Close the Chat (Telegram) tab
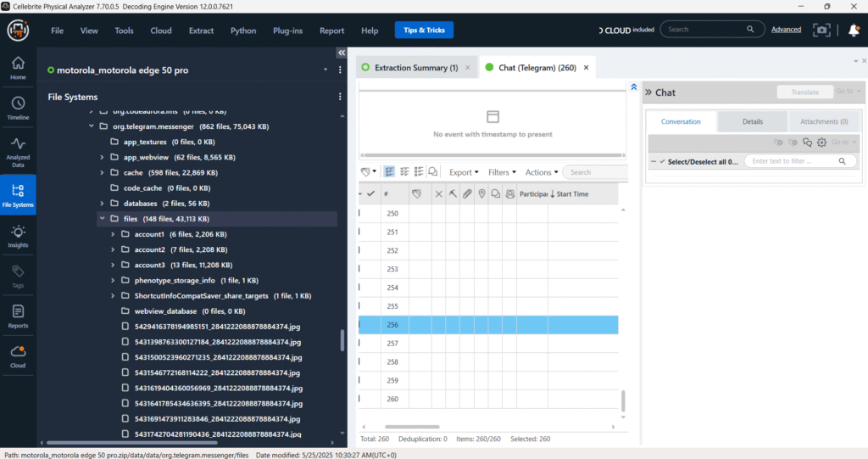This screenshot has height=459, width=868. click(x=586, y=68)
